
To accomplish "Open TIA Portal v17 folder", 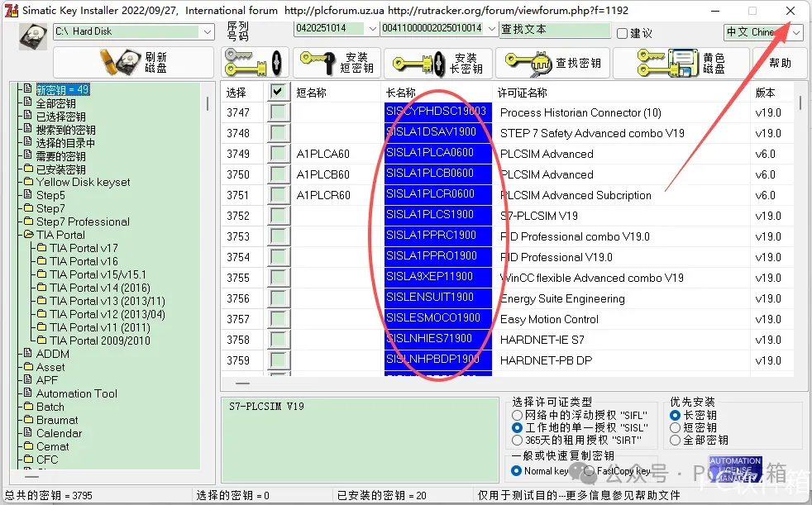I will [84, 248].
